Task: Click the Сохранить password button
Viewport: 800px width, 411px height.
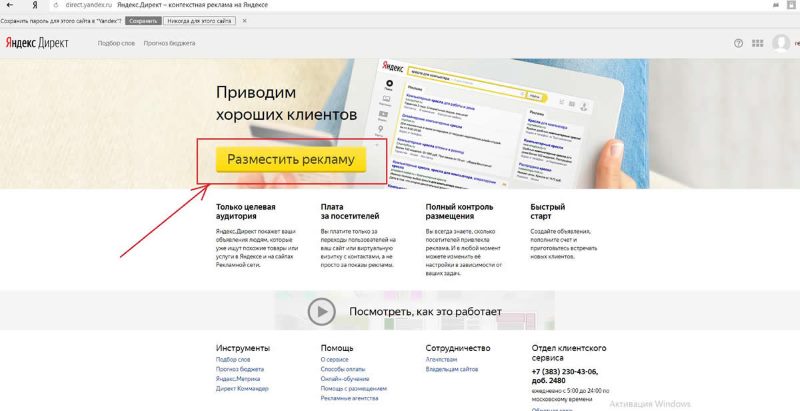Action: pyautogui.click(x=143, y=21)
